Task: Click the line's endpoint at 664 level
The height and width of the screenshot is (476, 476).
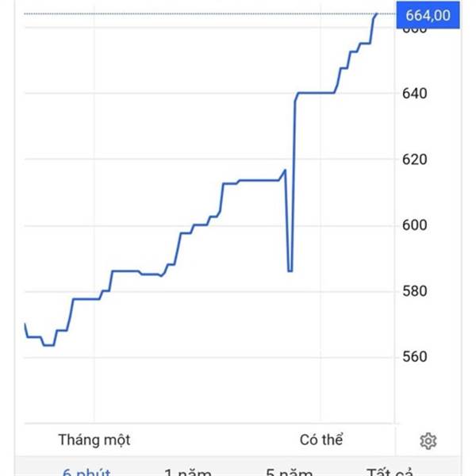Action: tap(376, 14)
